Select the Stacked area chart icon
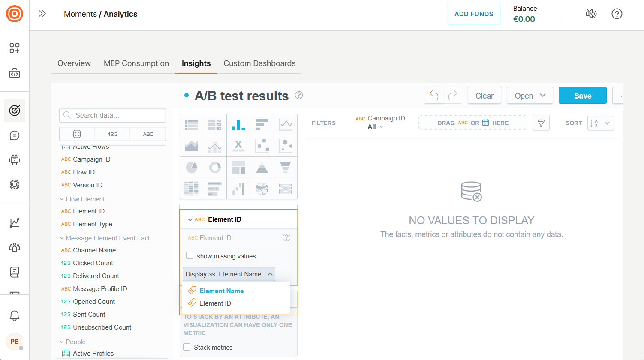 (x=191, y=146)
